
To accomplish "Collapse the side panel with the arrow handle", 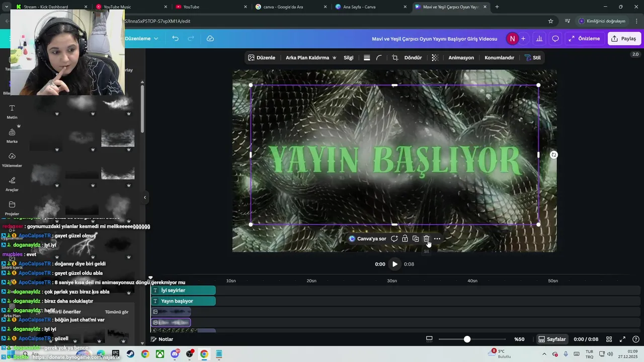I will [x=145, y=198].
